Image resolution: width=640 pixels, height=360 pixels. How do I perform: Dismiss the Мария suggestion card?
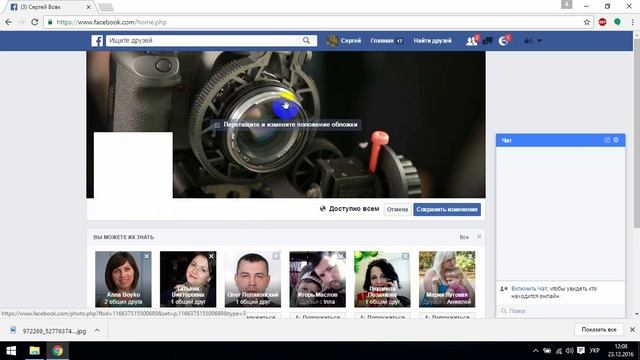[x=470, y=256]
